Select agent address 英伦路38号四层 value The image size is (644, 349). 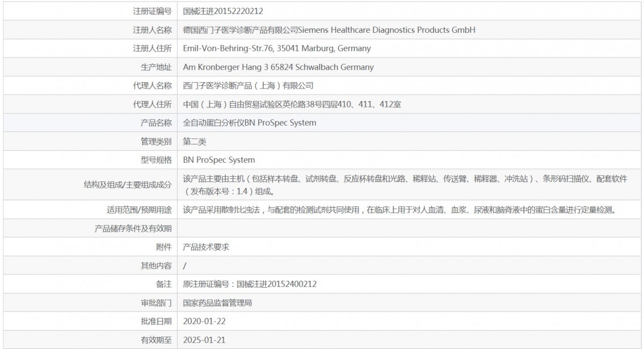(x=292, y=104)
